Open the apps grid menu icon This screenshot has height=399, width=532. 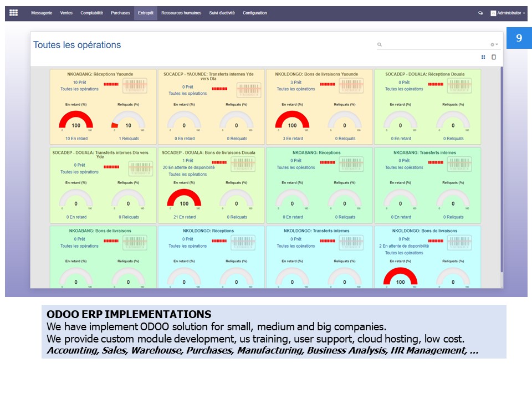point(13,13)
